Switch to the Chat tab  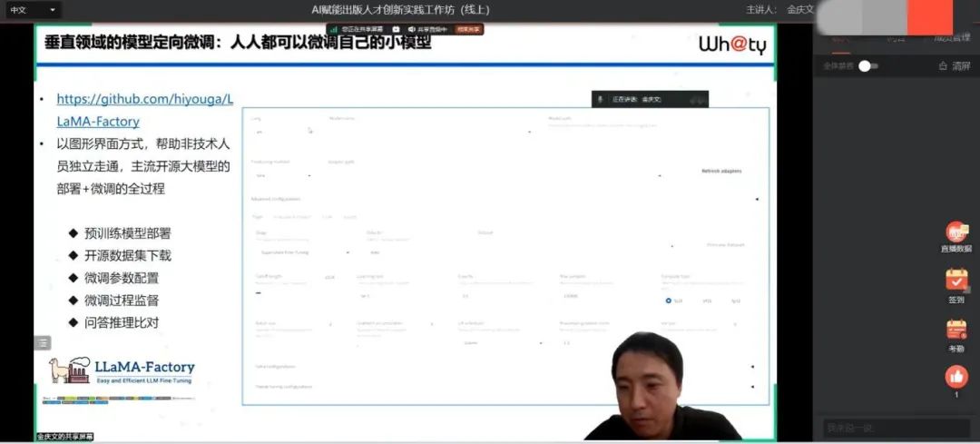tap(327, 217)
